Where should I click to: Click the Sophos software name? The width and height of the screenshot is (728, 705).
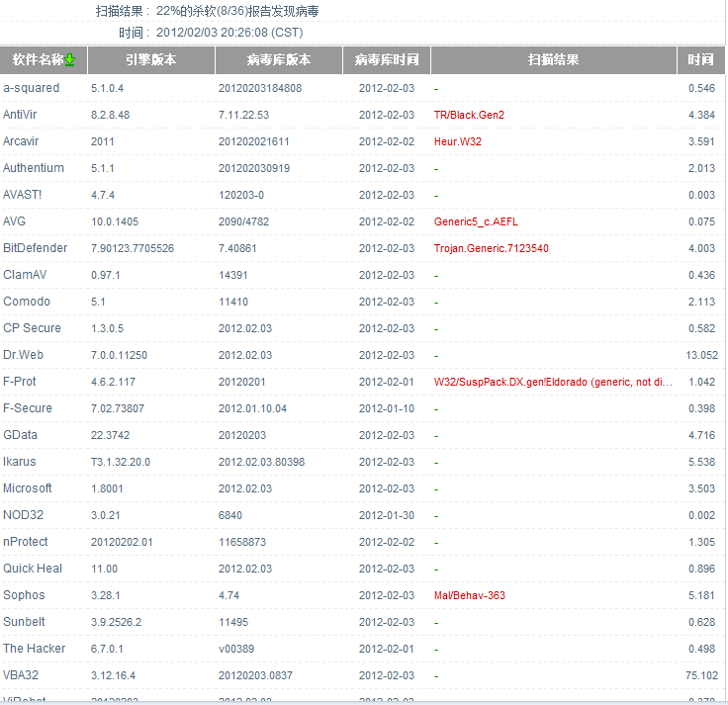[24, 595]
